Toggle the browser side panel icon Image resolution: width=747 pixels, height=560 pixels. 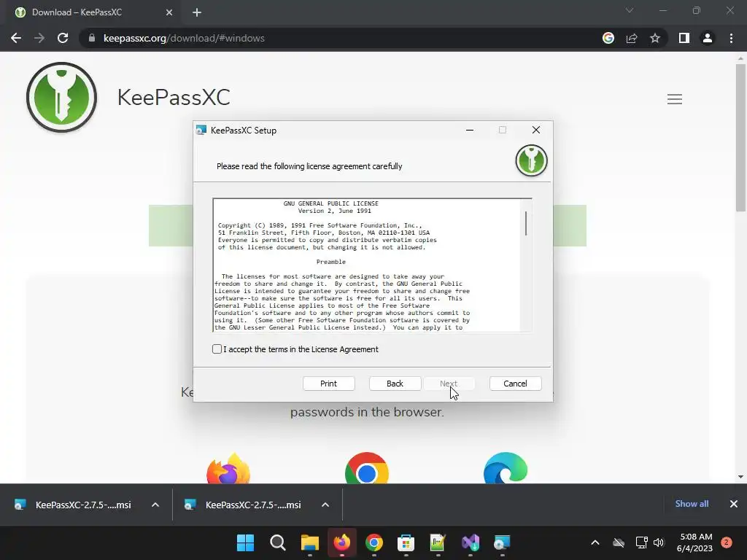[x=684, y=38]
